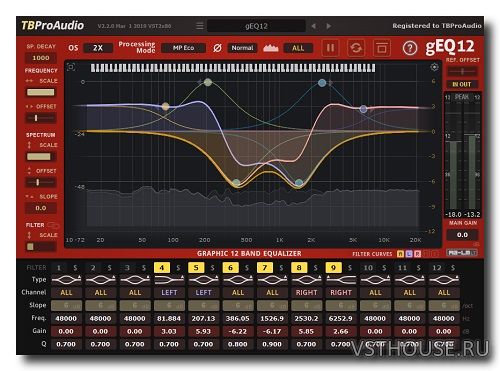Click the piano keyboard strip above graph
Image resolution: width=500 pixels, height=371 pixels.
(233, 68)
